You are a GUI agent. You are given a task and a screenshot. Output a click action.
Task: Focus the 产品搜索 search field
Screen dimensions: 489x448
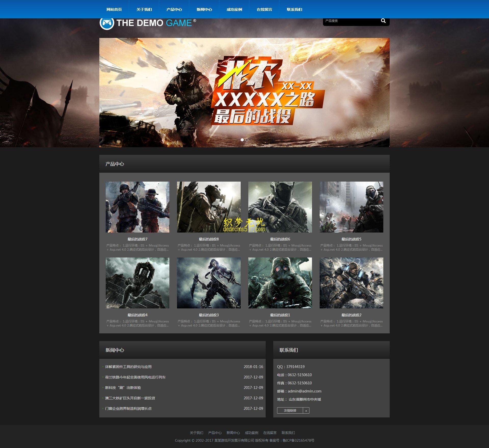click(x=351, y=21)
